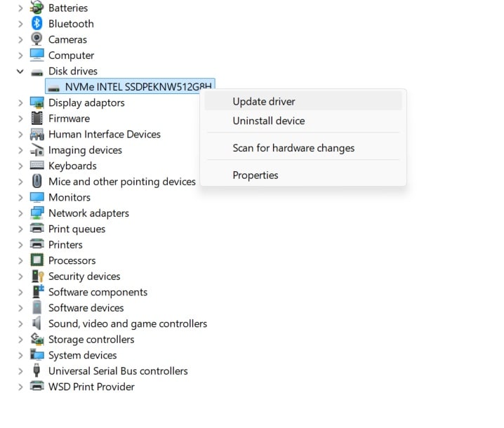This screenshot has width=504, height=428.
Task: Click the Software components icon
Action: pyautogui.click(x=37, y=291)
